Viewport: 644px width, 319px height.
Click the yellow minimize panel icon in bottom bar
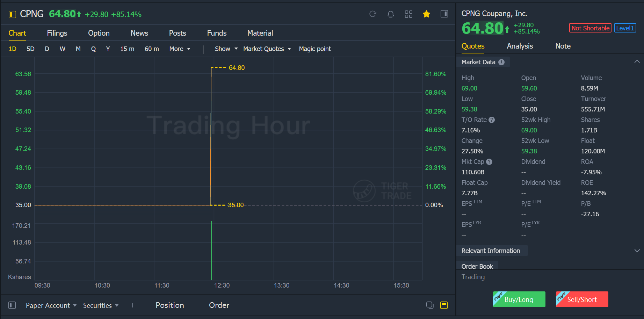click(x=444, y=305)
